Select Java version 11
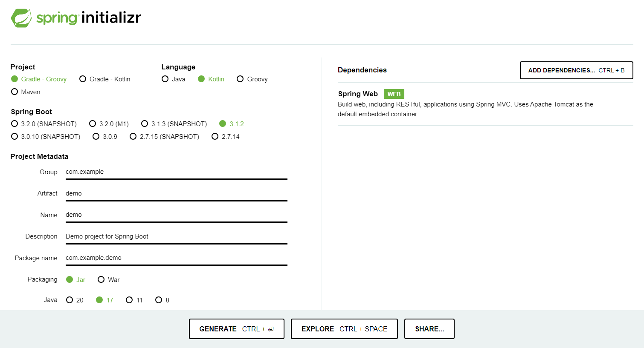Screen dimensions: 644x348 point(134,300)
